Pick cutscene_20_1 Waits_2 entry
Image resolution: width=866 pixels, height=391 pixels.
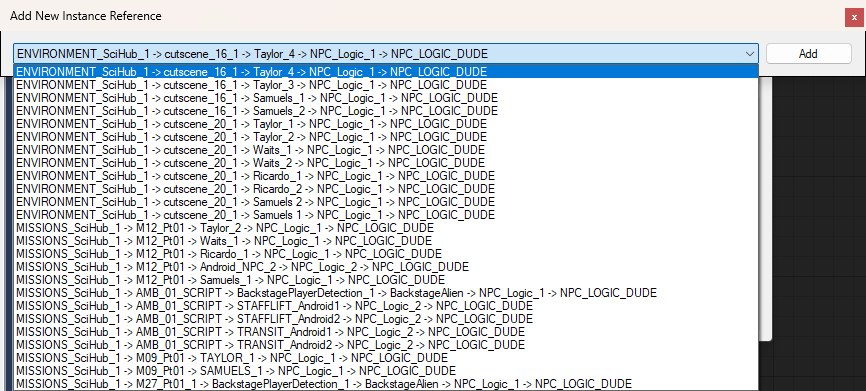[x=386, y=162]
